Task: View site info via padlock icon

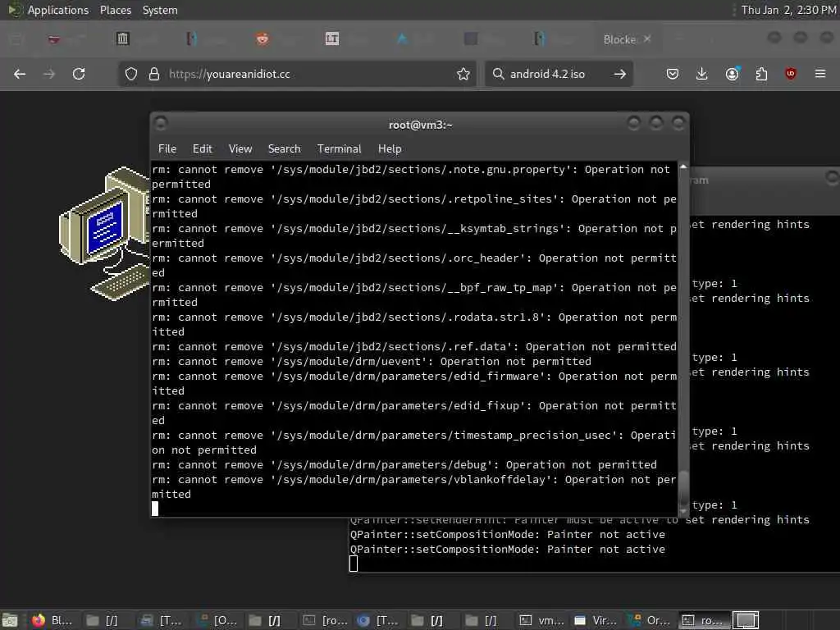Action: (x=153, y=74)
